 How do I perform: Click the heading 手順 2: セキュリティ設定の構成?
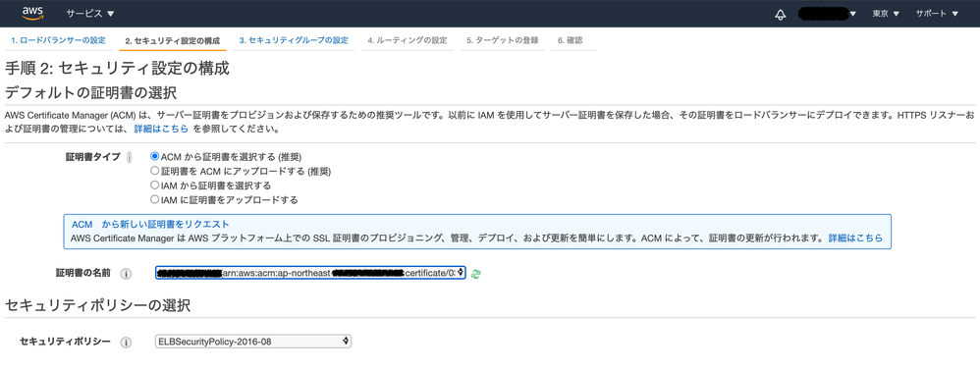point(117,68)
